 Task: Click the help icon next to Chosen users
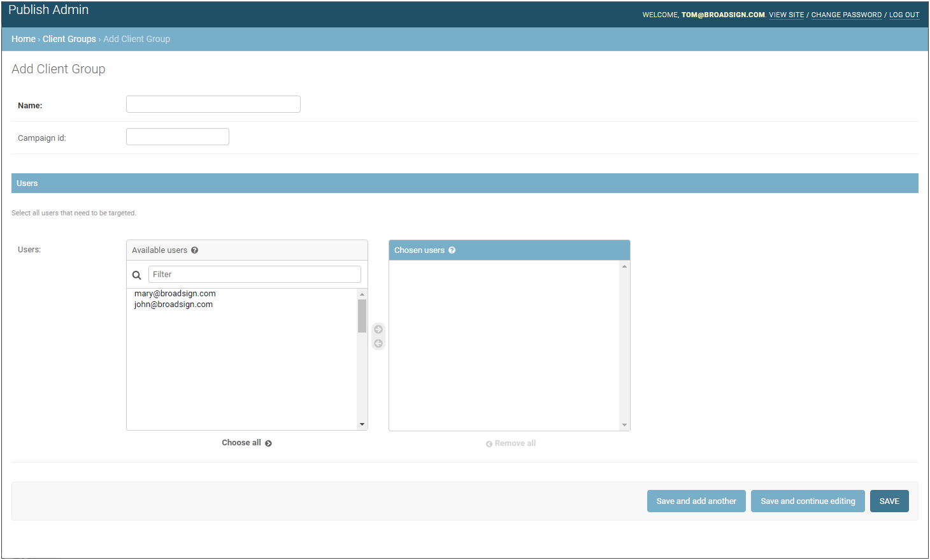(x=452, y=250)
